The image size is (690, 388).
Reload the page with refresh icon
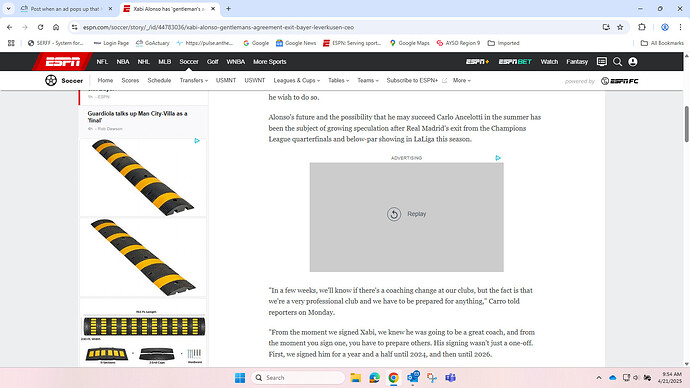(x=40, y=27)
